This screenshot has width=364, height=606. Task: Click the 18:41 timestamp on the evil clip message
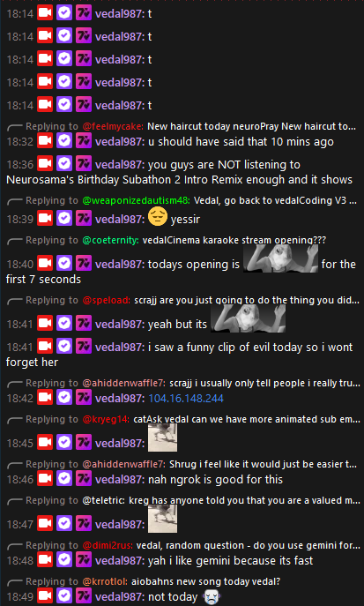click(x=20, y=348)
